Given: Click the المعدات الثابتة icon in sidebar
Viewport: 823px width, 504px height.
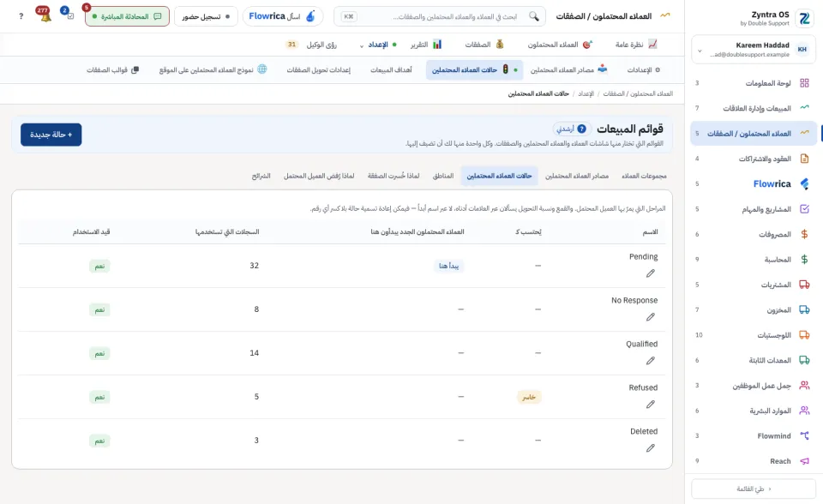Looking at the screenshot, I should tap(804, 360).
